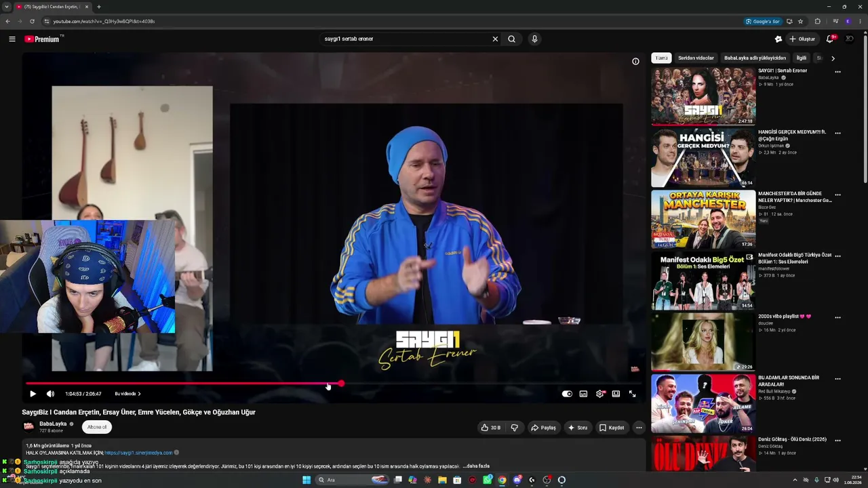The height and width of the screenshot is (488, 868).
Task: Show more filter chips with right arrow
Action: [833, 58]
